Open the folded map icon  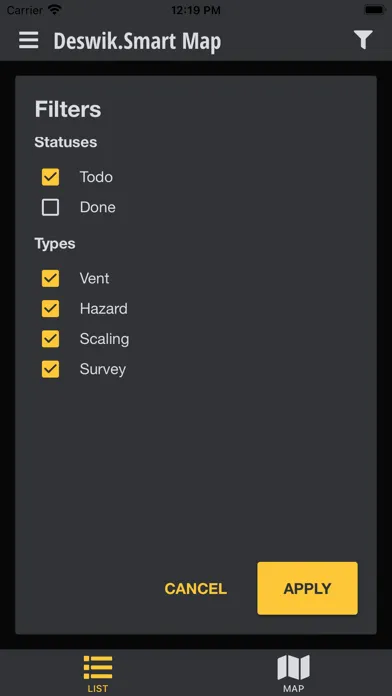tap(293, 667)
